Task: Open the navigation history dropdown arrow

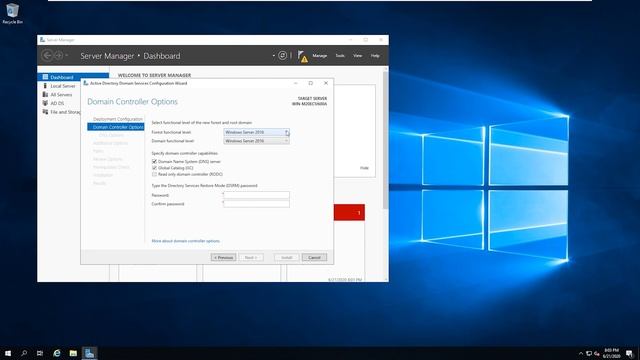Action: coord(67,56)
